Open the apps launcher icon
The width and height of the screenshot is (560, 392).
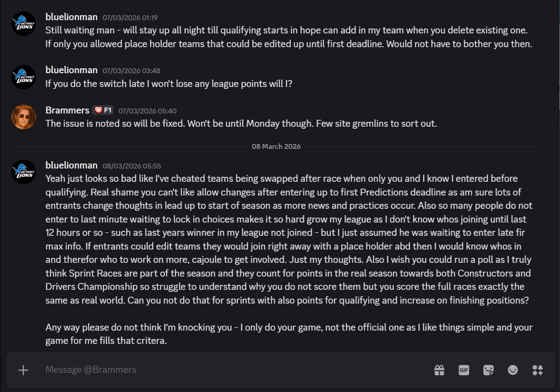tap(537, 370)
